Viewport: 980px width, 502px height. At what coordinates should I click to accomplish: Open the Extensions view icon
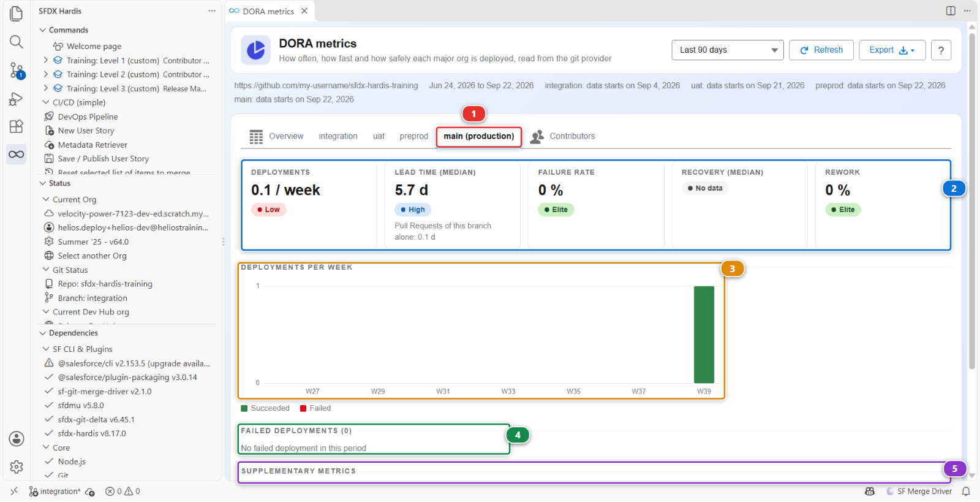click(17, 126)
